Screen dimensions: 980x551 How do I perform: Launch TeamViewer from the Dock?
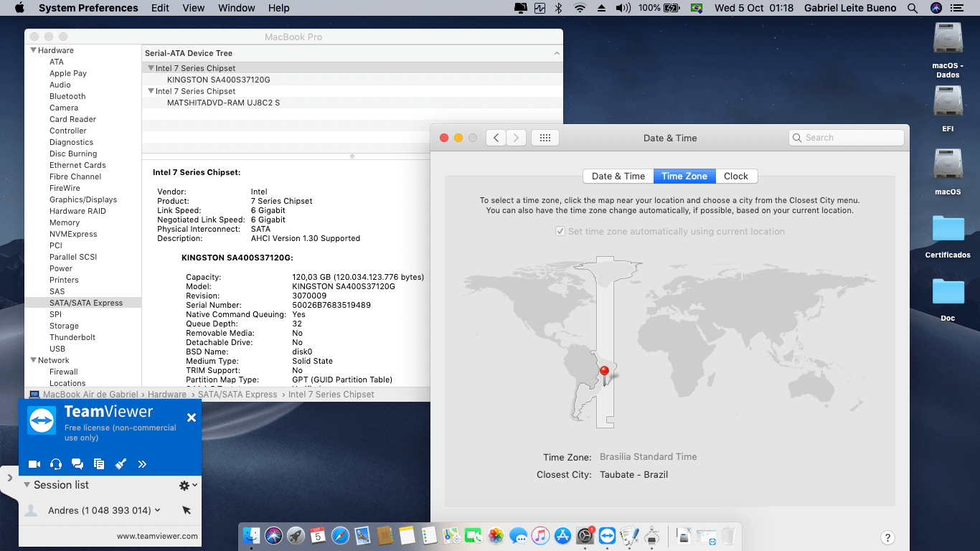click(x=608, y=535)
